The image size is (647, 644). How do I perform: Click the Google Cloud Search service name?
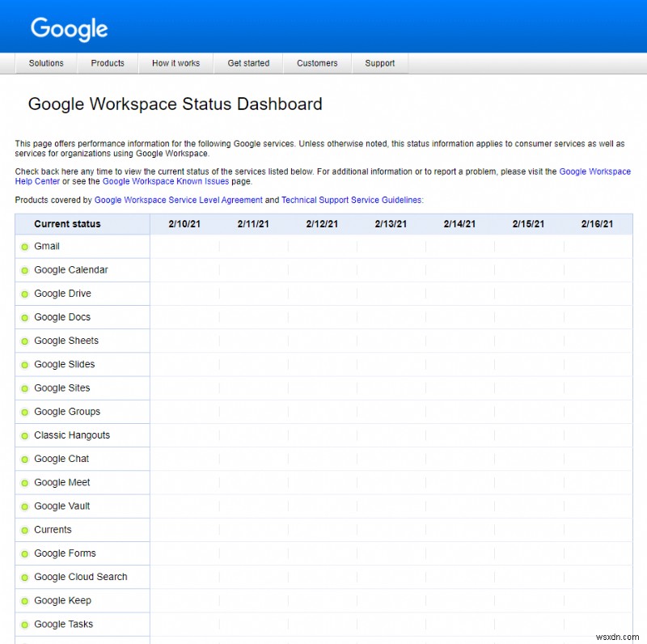point(80,577)
